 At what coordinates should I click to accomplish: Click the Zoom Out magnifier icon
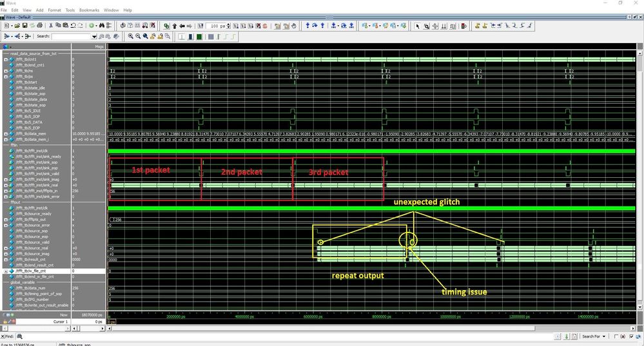[x=138, y=37]
